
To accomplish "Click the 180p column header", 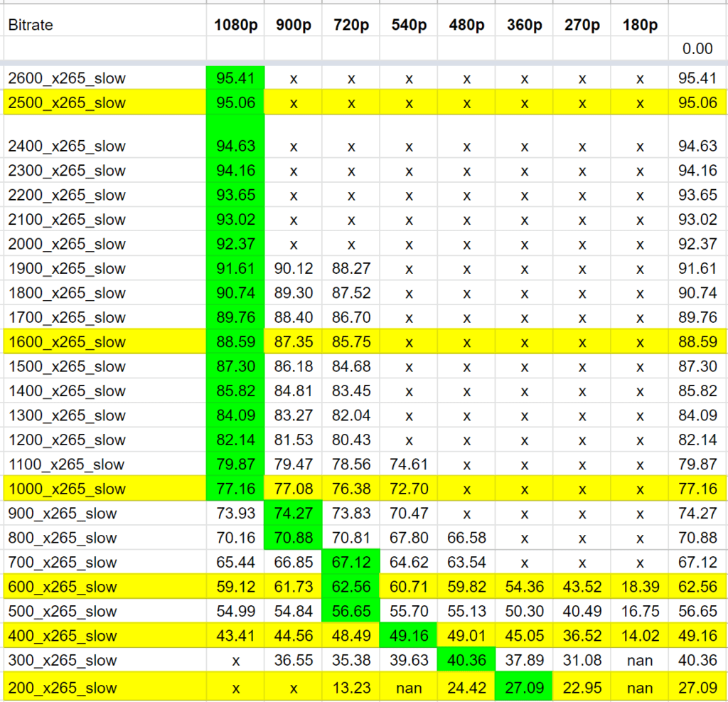I will tap(638, 25).
